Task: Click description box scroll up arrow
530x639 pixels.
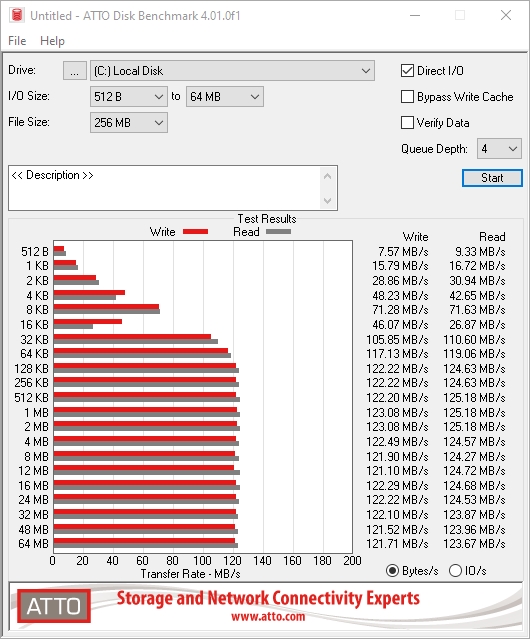Action: coord(328,176)
